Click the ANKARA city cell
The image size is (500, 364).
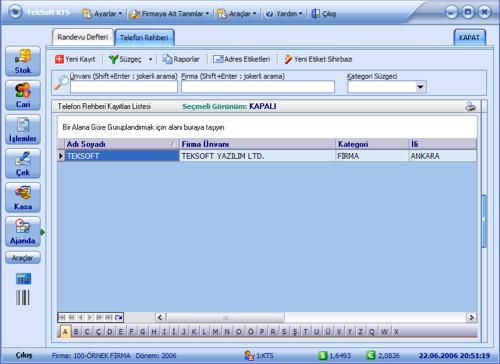coord(443,156)
